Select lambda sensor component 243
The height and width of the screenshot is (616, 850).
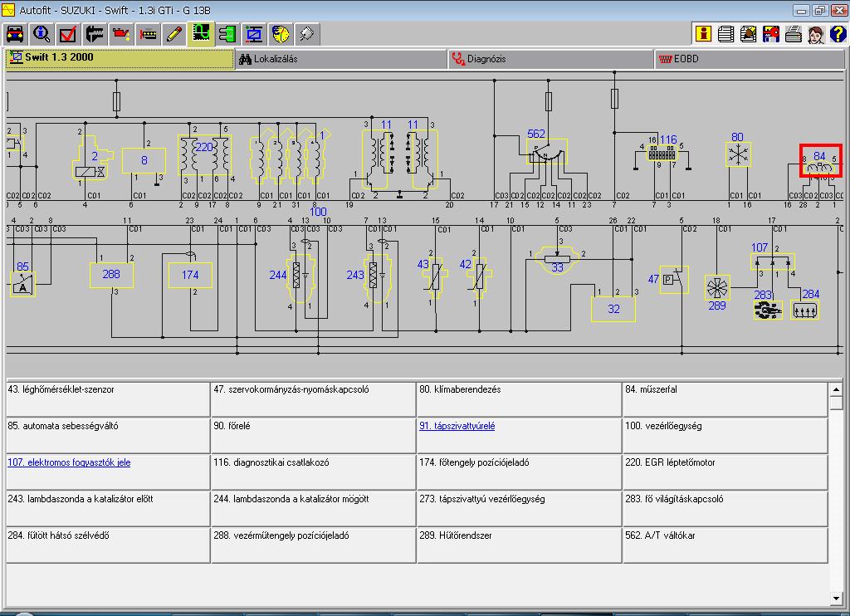tap(378, 280)
